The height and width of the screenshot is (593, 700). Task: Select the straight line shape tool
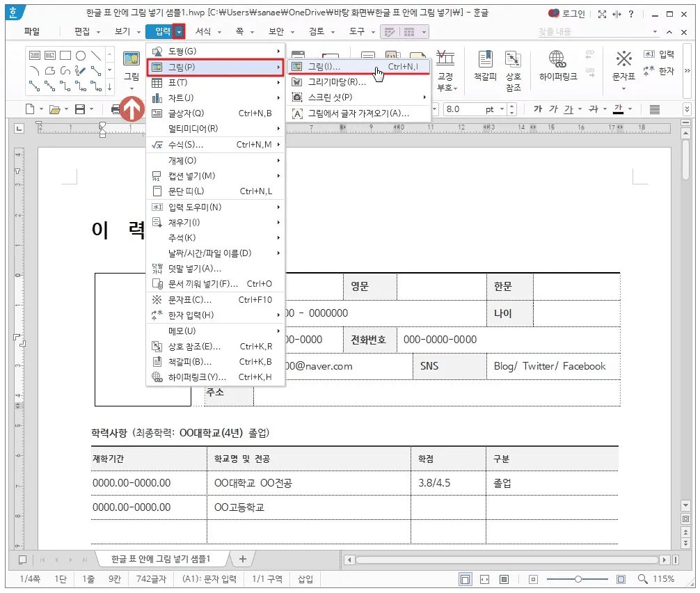96,56
